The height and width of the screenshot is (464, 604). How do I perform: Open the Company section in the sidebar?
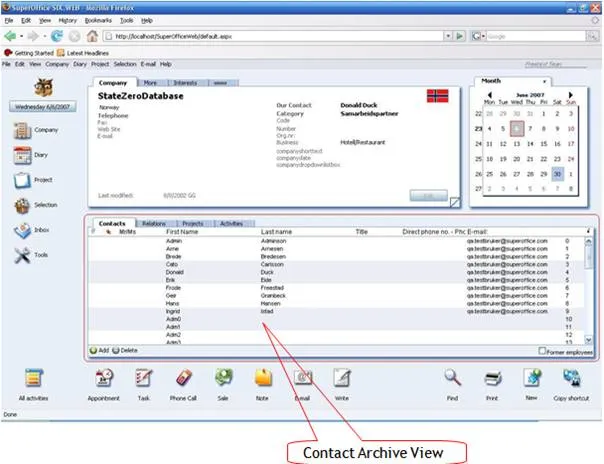pos(25,131)
